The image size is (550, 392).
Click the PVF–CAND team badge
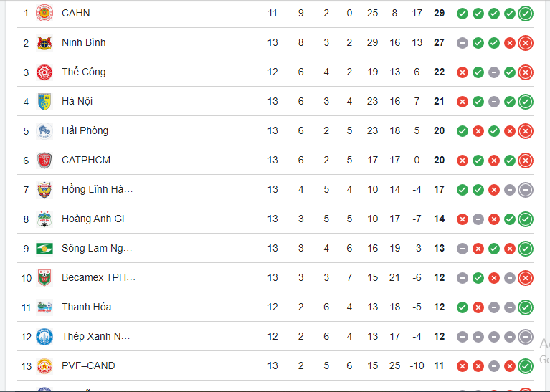click(x=44, y=365)
